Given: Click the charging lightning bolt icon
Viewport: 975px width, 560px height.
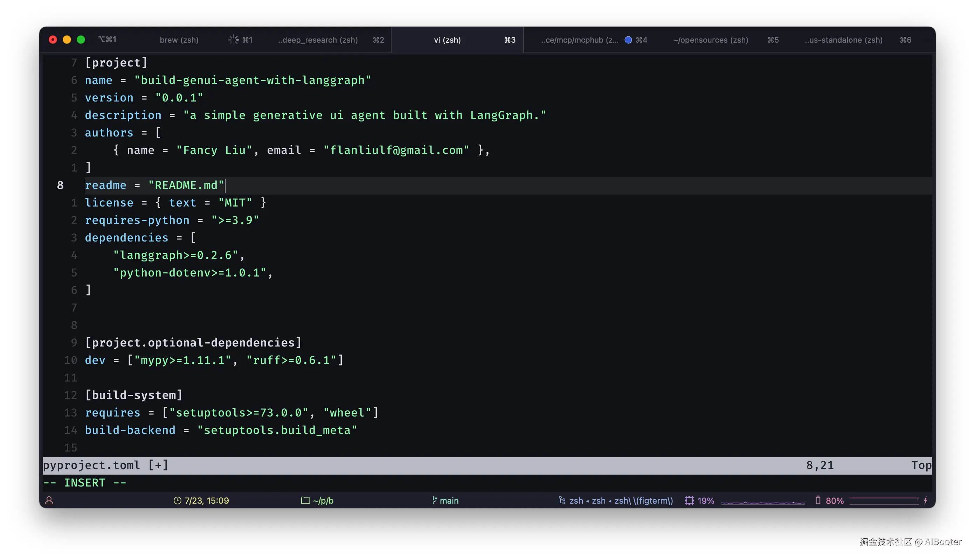Looking at the screenshot, I should pos(926,500).
